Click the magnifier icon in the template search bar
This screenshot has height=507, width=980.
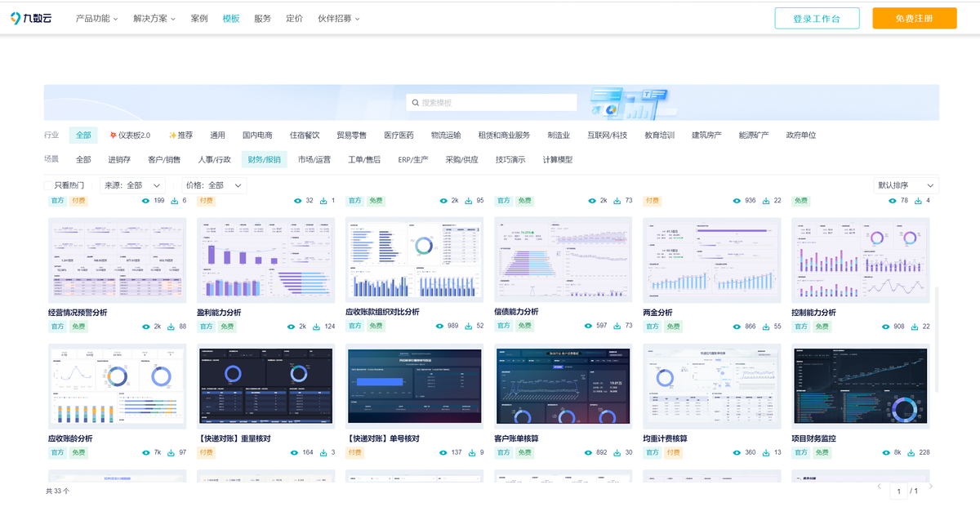(417, 102)
